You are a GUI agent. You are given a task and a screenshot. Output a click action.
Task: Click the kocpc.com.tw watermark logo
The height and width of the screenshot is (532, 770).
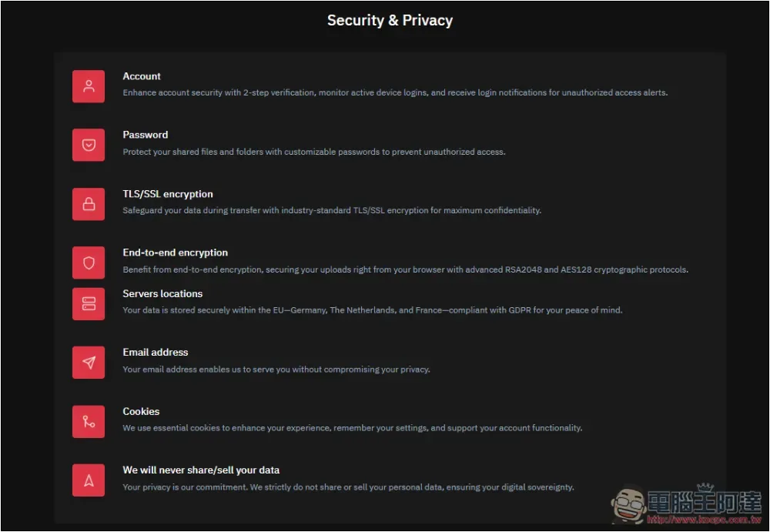tap(687, 504)
